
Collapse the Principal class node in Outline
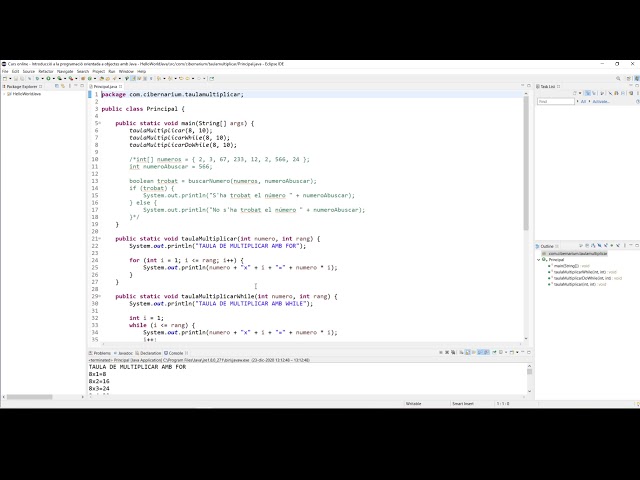click(538, 260)
